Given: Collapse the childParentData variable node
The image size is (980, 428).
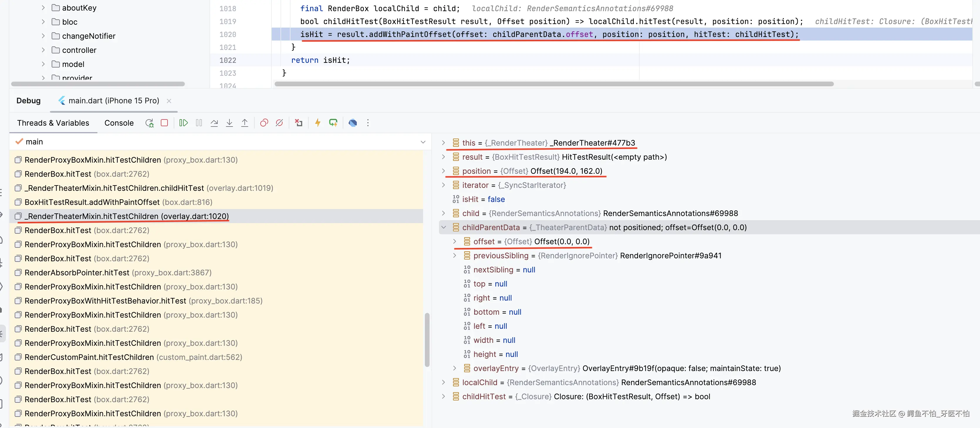Looking at the screenshot, I should pos(444,227).
